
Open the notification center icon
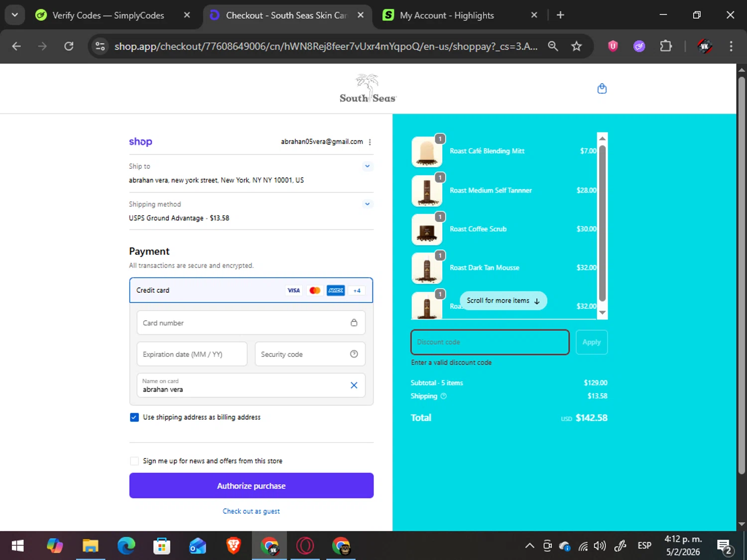click(x=725, y=547)
